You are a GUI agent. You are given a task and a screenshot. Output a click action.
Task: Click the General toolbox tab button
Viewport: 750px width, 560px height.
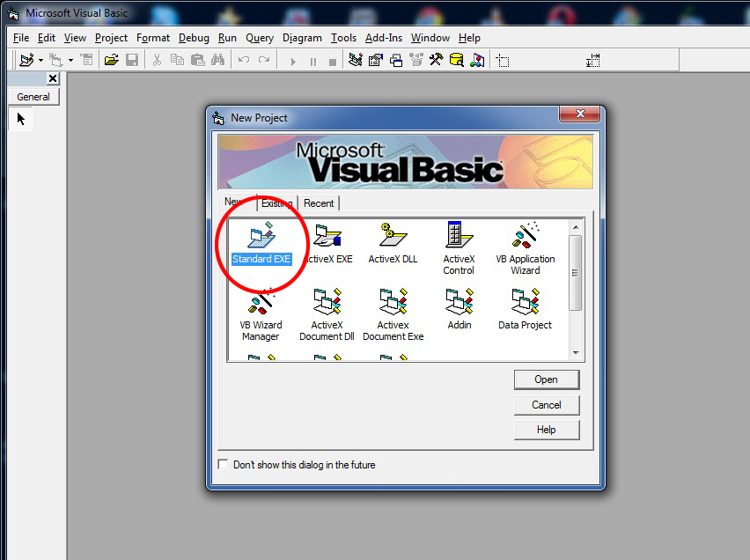pyautogui.click(x=33, y=97)
